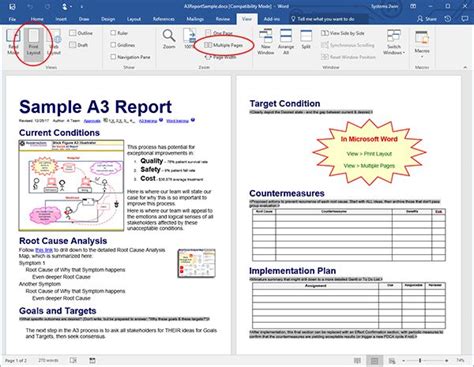Screen dimensions: 474x367
Task: Open the Insert tab
Action: pyautogui.click(x=61, y=19)
